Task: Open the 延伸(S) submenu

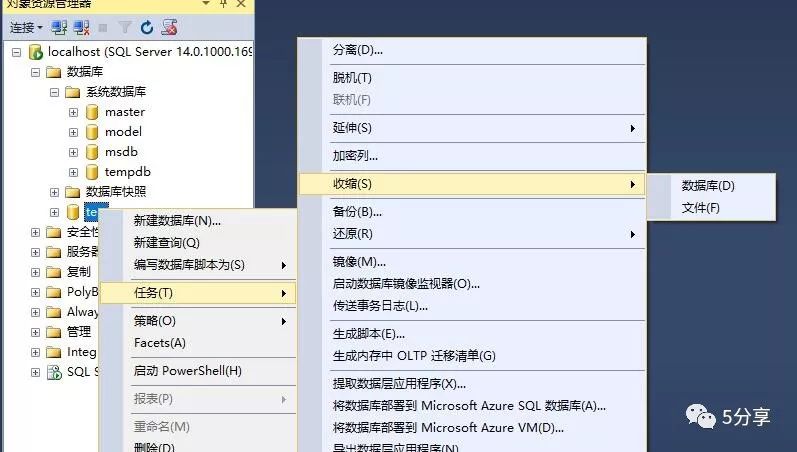Action: click(x=472, y=128)
